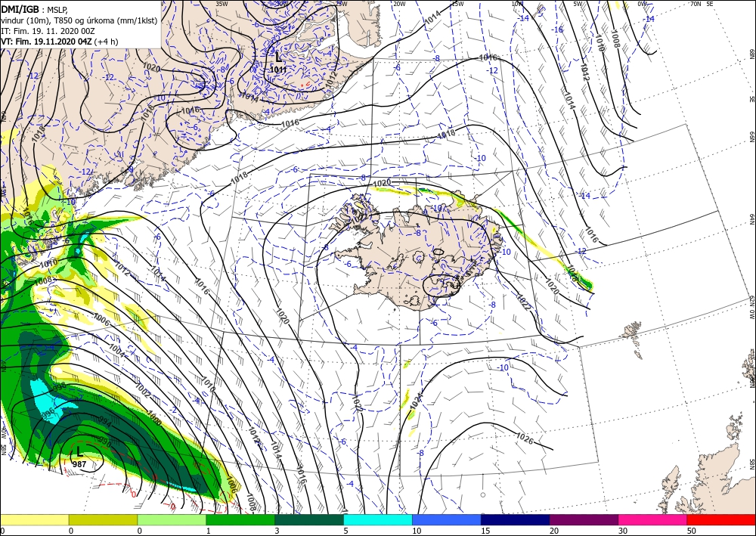
Task: Click the 'IT: Fim. 19. 11. 2020 00Z' line
Action: [x=48, y=31]
